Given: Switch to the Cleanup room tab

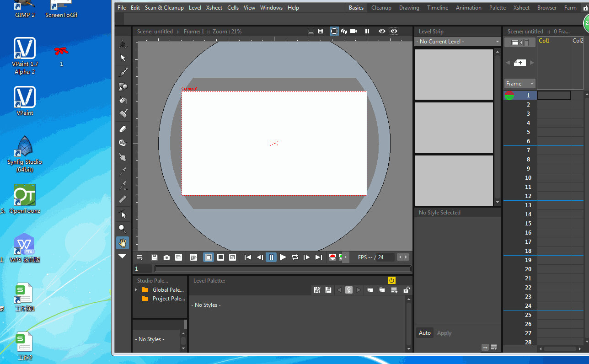Looking at the screenshot, I should (x=381, y=7).
